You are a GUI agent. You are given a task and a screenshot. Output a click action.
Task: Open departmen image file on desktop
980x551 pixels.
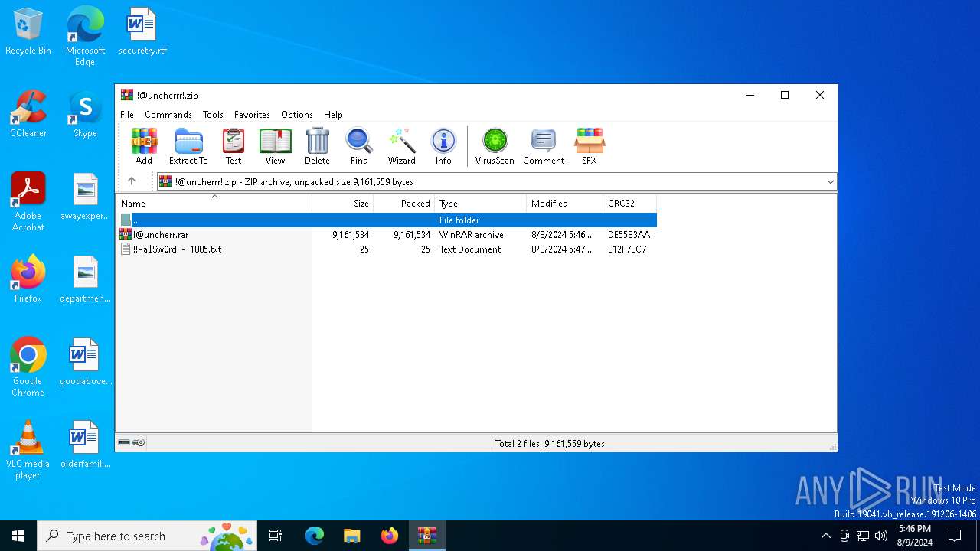[x=85, y=280]
